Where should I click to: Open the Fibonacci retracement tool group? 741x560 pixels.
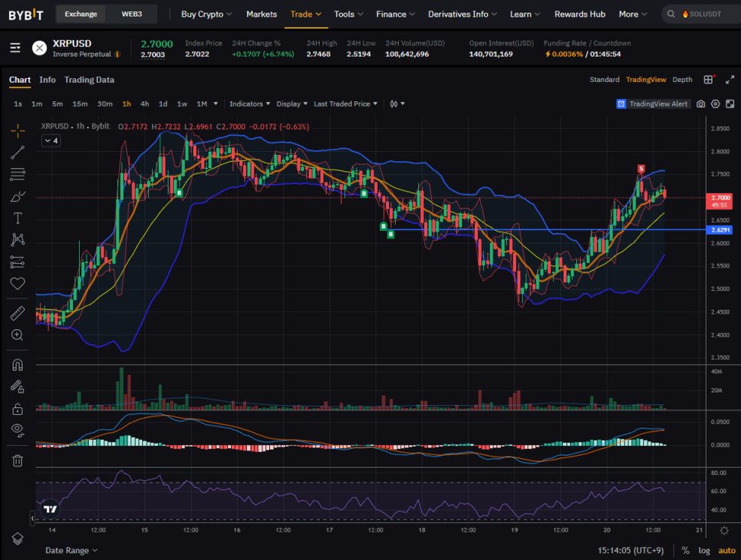coord(18,174)
